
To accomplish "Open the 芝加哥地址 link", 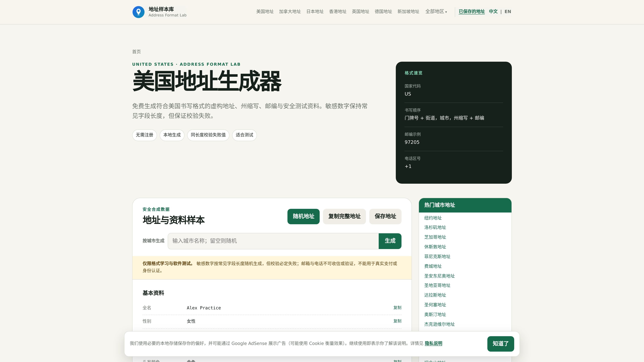I will 435,237.
